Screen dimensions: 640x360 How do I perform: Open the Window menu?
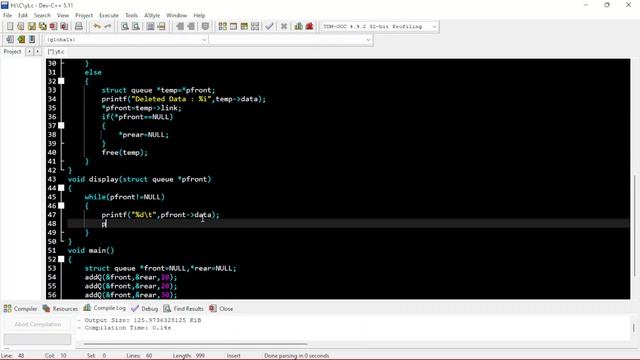[x=177, y=15]
